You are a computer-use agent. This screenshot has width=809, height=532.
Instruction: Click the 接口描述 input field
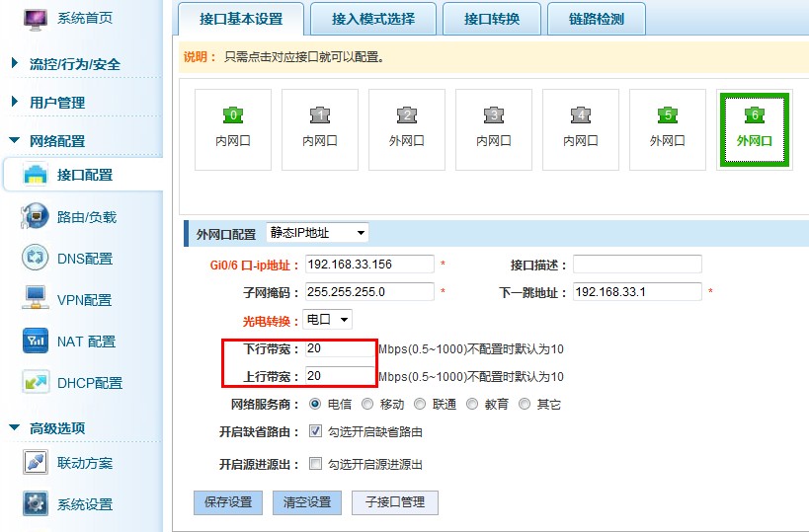[637, 264]
